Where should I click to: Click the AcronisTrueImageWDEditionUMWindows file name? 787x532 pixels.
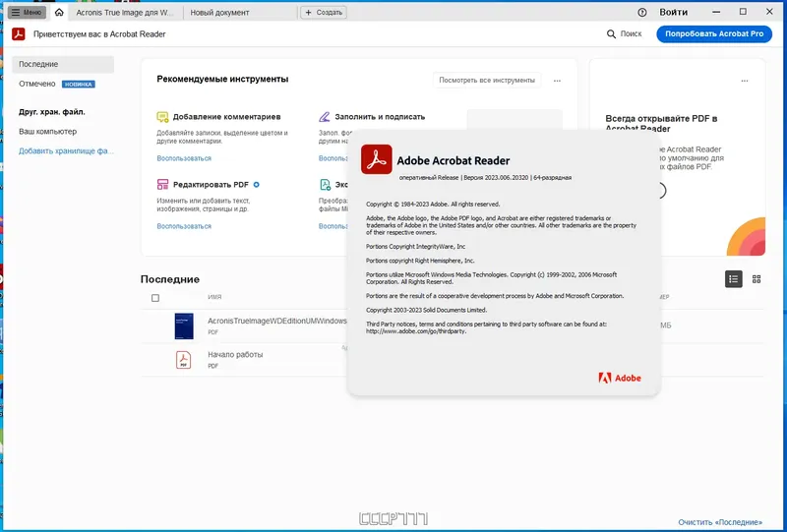[x=277, y=321]
